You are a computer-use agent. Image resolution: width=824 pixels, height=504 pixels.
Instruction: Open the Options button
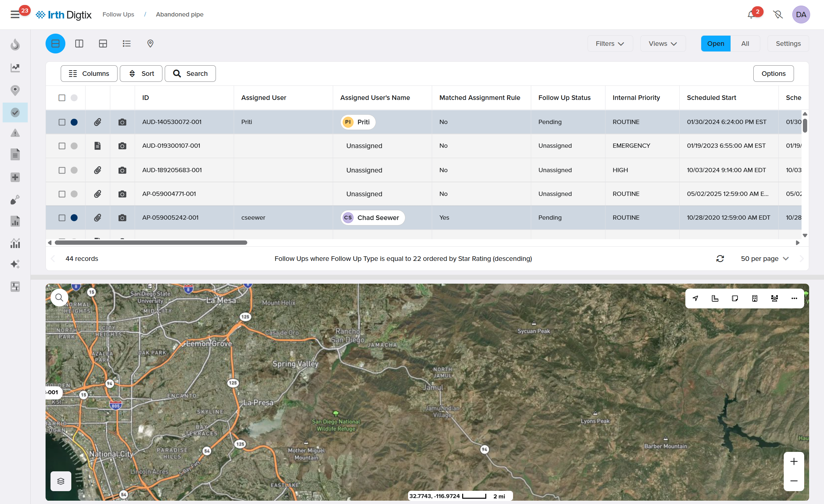click(x=773, y=74)
